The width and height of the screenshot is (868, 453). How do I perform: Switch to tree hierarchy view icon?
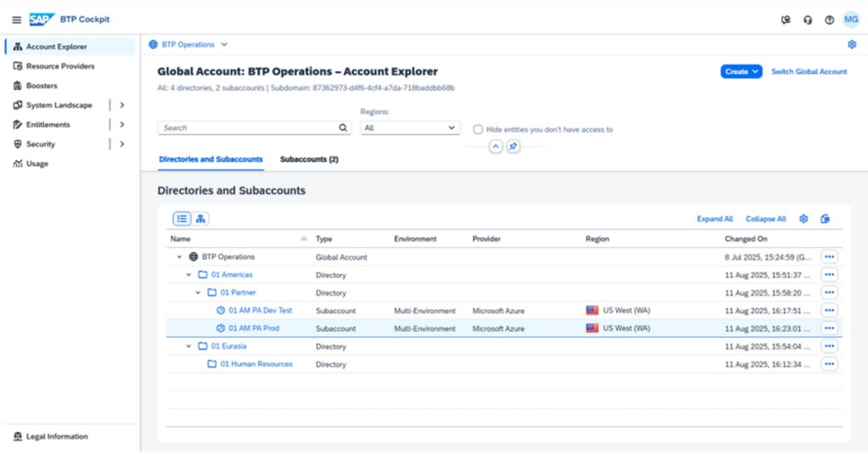pos(200,218)
